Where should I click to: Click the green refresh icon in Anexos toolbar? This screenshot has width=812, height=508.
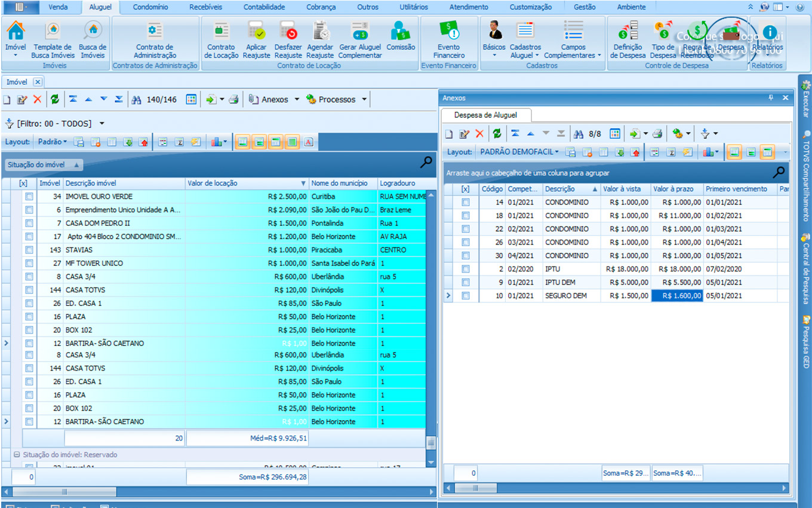497,134
